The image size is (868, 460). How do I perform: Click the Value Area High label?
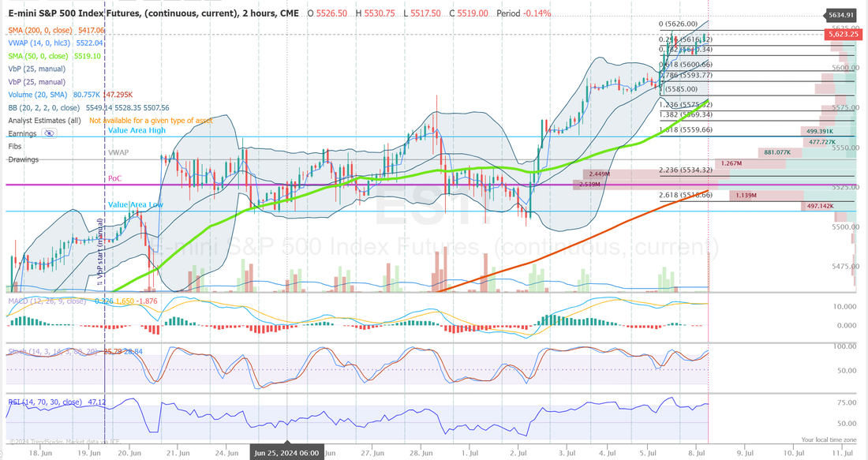coord(137,130)
